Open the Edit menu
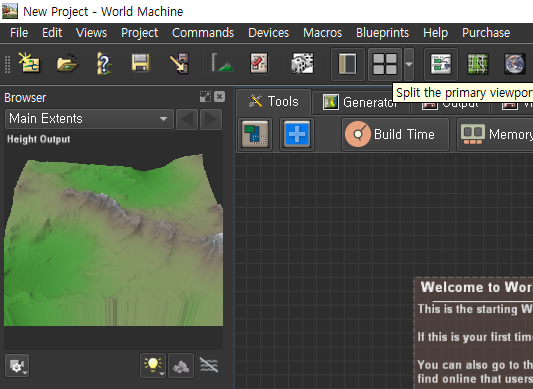The image size is (533, 389). pyautogui.click(x=52, y=33)
